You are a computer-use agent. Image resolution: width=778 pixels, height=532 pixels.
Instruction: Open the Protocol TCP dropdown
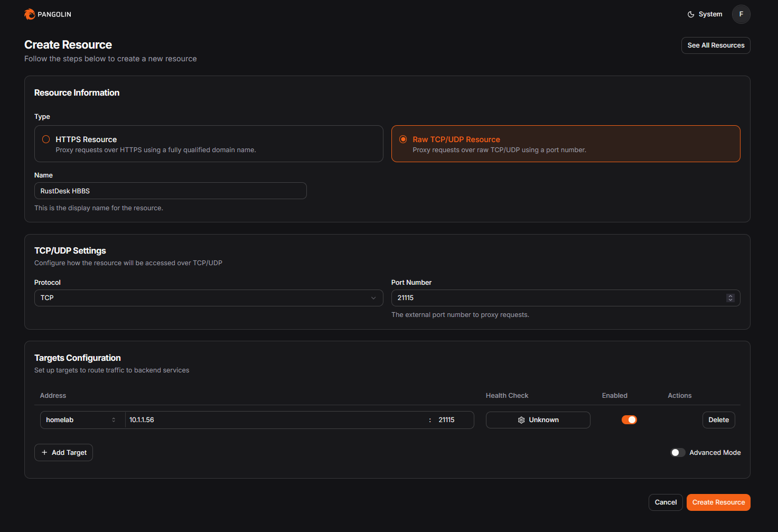click(208, 298)
